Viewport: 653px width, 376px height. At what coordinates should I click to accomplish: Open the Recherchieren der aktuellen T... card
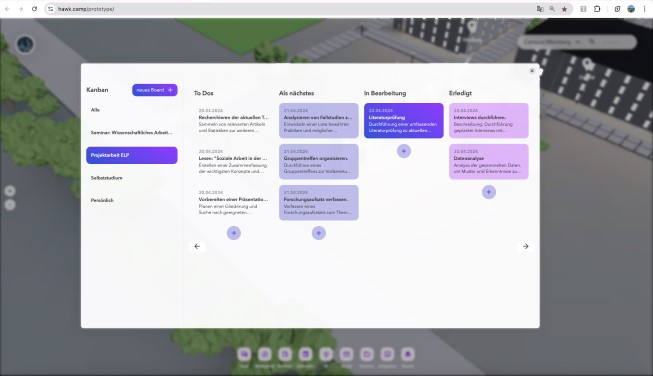click(234, 121)
